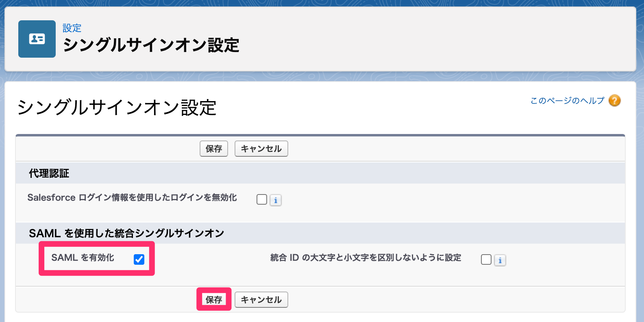Click the blue ID card setup icon
Viewport: 644px width, 322px height.
click(37, 39)
